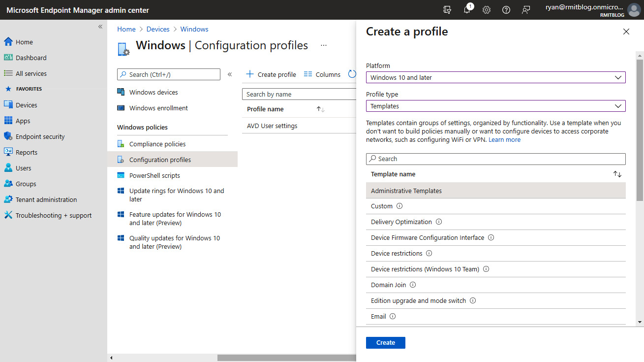
Task: Open the AVD User settings profile
Action: 272,126
